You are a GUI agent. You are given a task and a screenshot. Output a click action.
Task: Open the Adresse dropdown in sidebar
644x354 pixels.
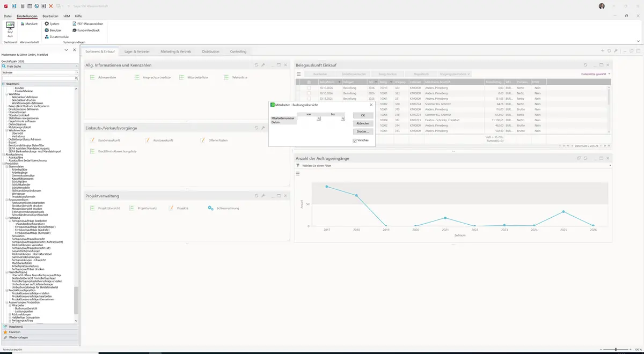coord(40,72)
